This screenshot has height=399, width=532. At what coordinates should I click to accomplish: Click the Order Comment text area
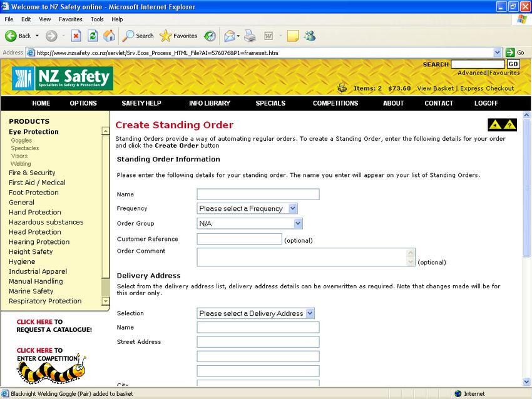pyautogui.click(x=305, y=257)
